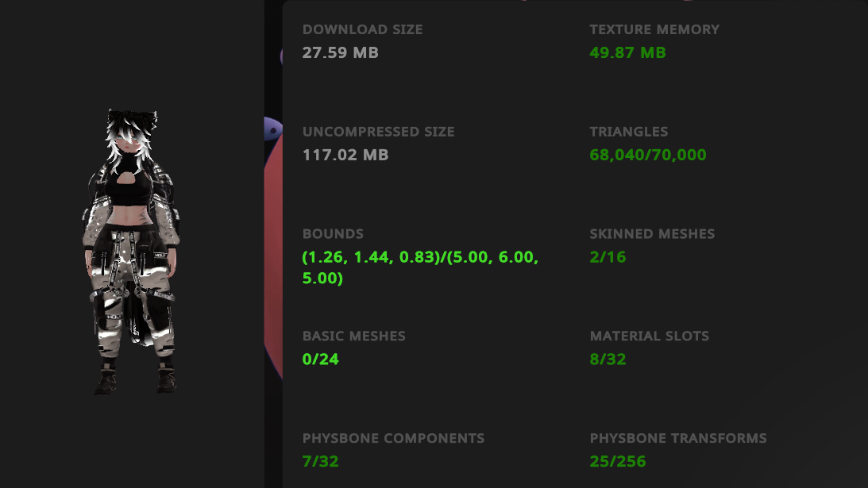
Task: Click the PhysBone Components label
Action: (x=393, y=438)
